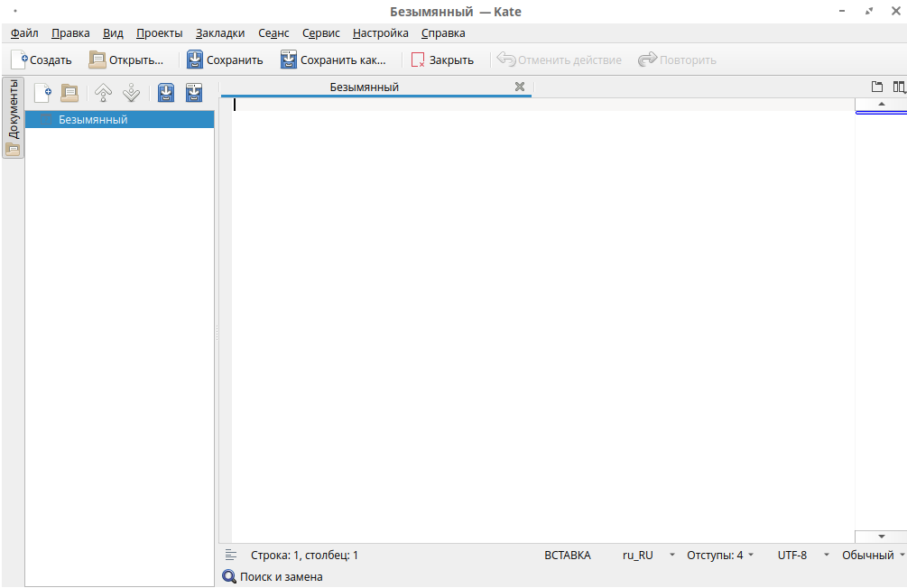
Task: Save the document with the Сохранить toolbar button
Action: [225, 60]
